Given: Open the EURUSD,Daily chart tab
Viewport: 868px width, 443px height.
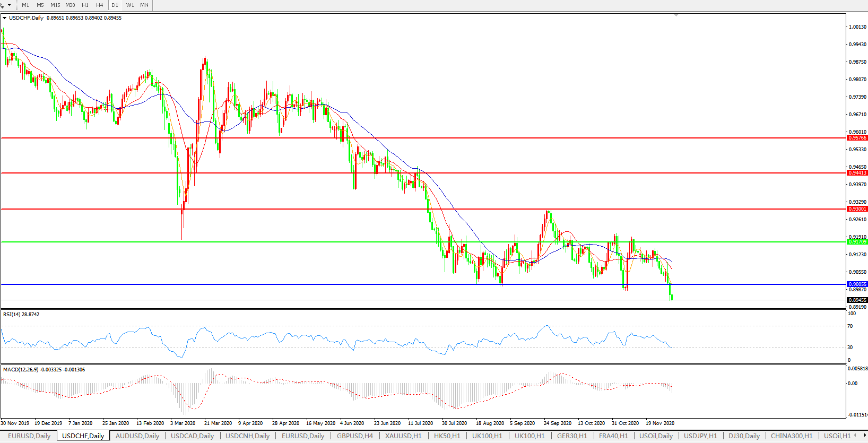Looking at the screenshot, I should (x=29, y=436).
